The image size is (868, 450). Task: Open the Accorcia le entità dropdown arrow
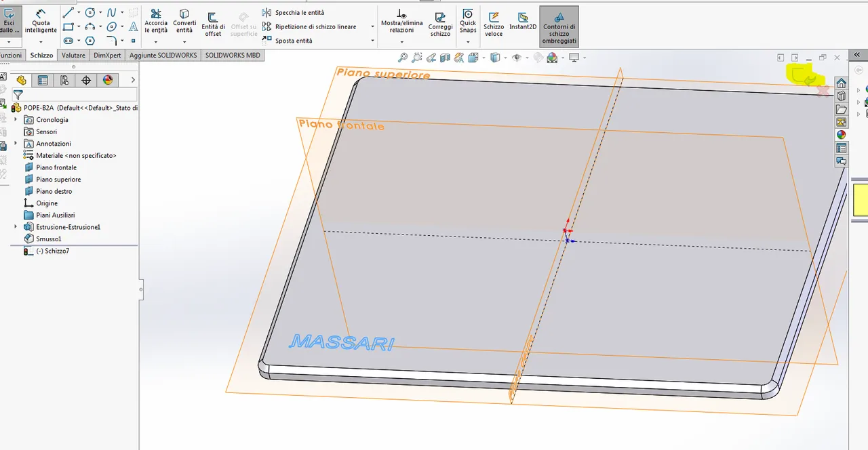(x=156, y=41)
